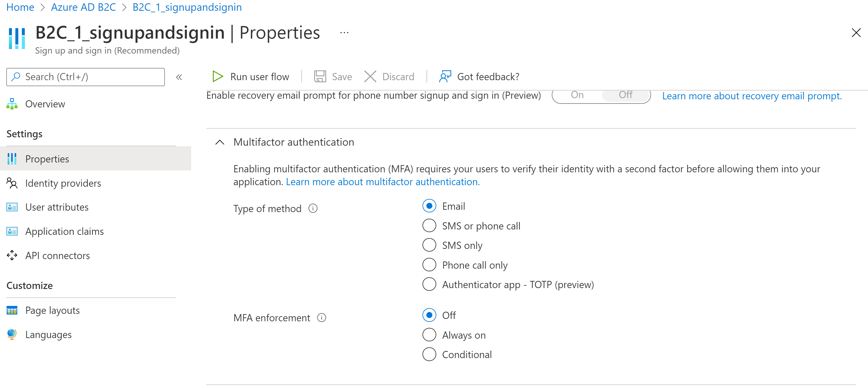Go to Home breadcrumb
Image resolution: width=868 pixels, height=388 pixels.
[20, 7]
